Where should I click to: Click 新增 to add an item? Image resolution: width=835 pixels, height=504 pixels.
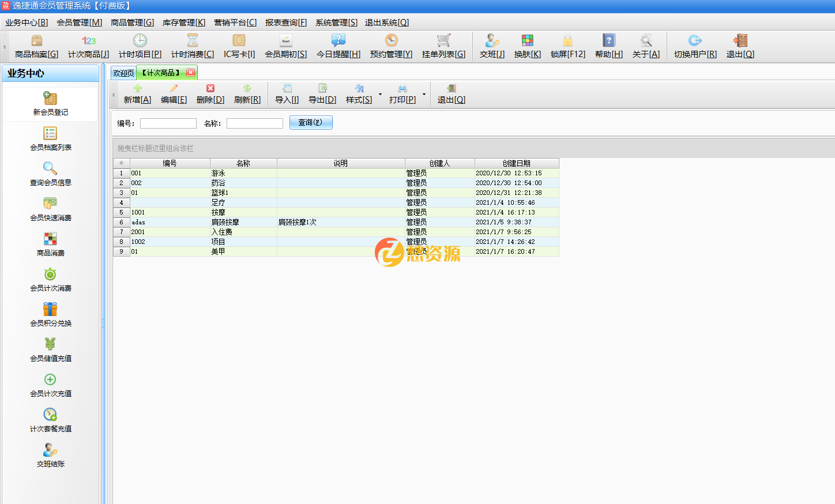(137, 94)
